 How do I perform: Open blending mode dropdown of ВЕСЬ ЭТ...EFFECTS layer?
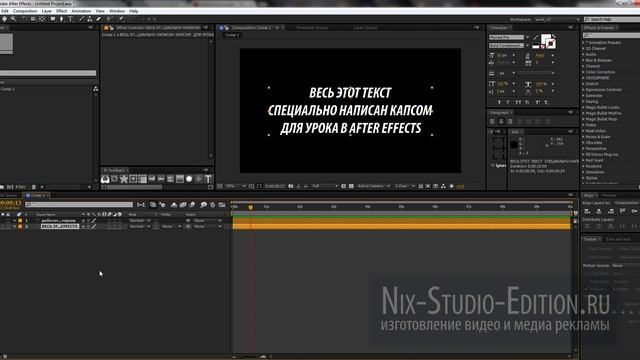(139, 226)
